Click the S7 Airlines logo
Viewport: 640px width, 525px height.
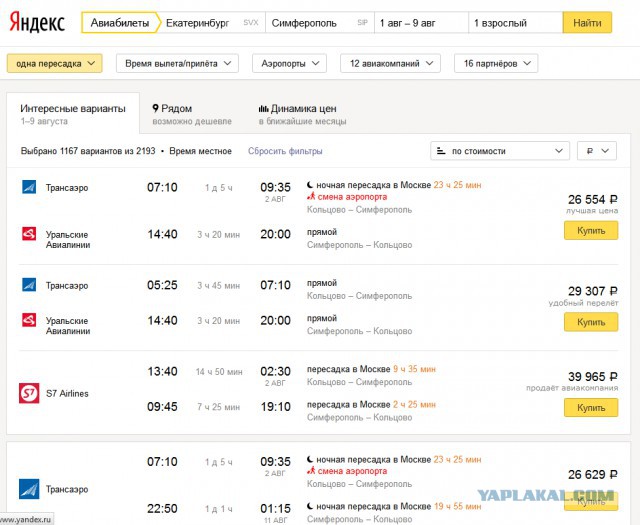[x=29, y=393]
